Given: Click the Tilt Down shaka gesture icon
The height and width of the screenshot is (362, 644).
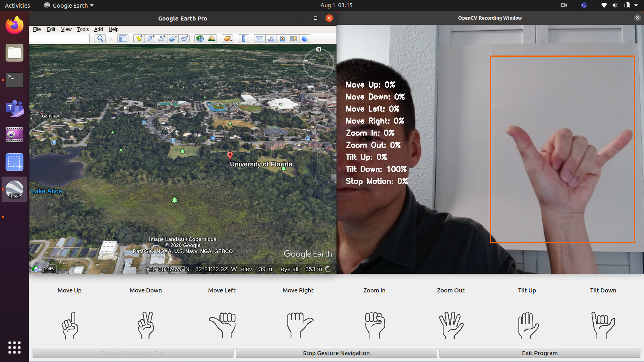Looking at the screenshot, I should [603, 325].
